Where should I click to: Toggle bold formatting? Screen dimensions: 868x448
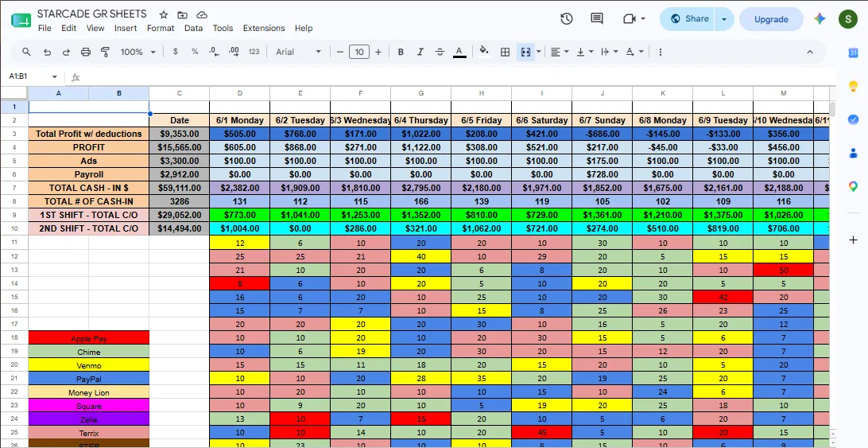tap(401, 52)
